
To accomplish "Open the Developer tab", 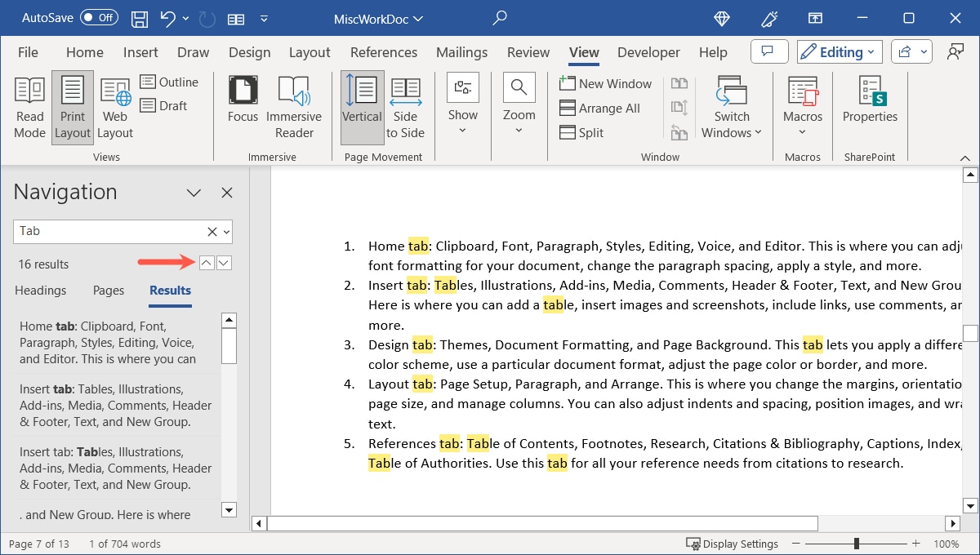I will pos(648,51).
